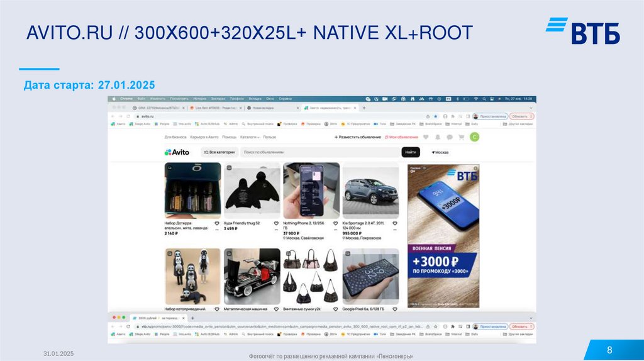Favorite the Винтажные сумки y2k listing

[336, 309]
